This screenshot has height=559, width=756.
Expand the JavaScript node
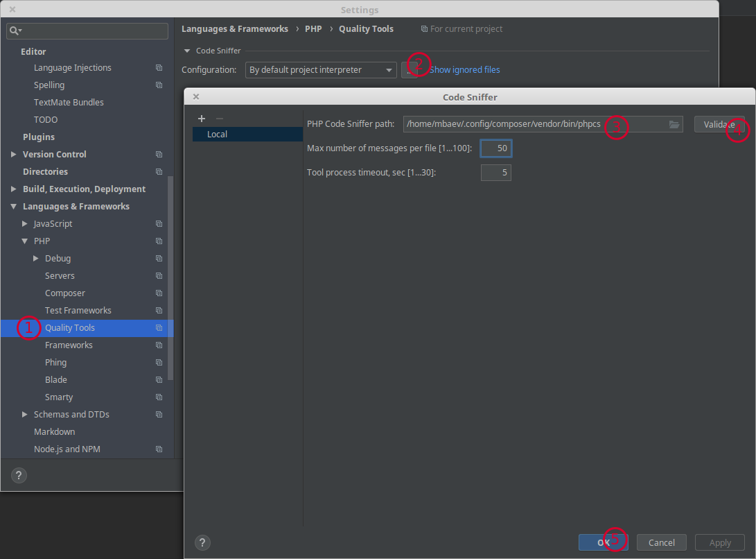point(24,224)
